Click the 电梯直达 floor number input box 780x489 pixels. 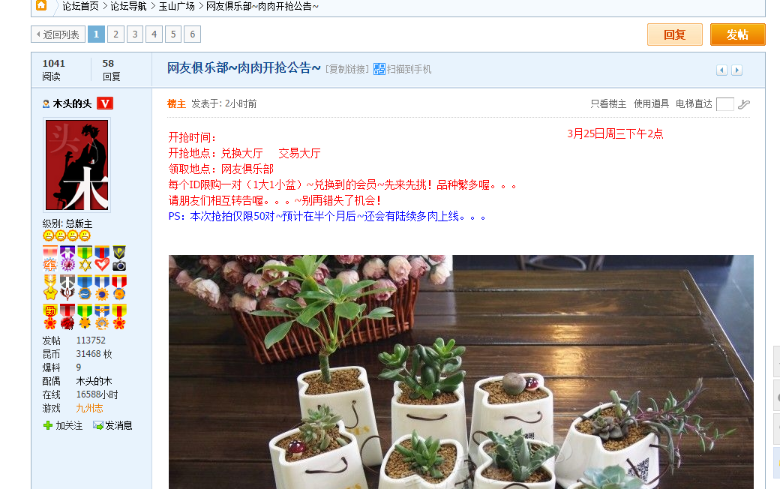click(724, 104)
